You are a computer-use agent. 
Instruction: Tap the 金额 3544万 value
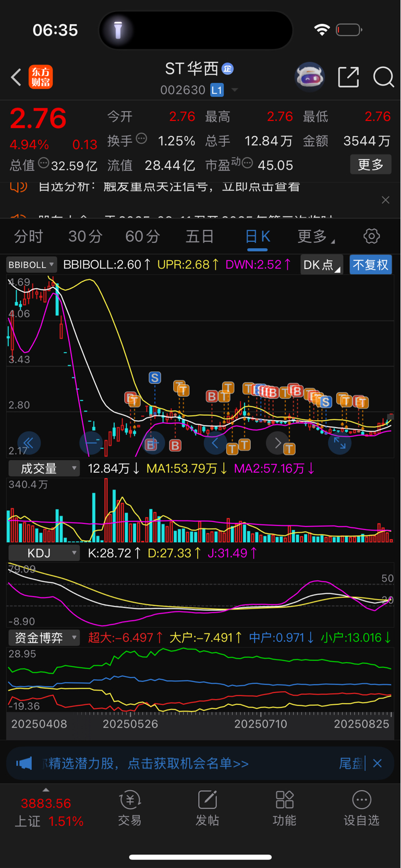tap(367, 141)
